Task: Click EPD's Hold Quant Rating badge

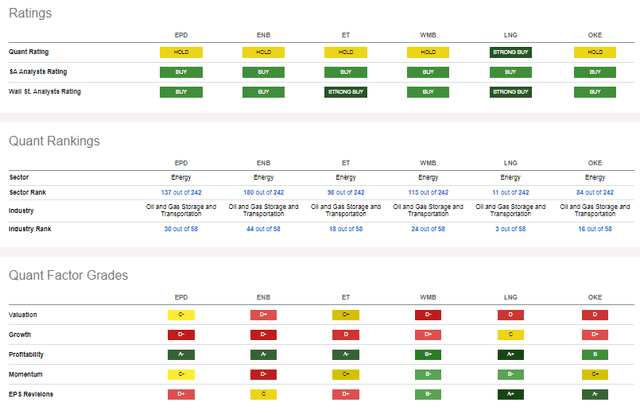Action: 181,51
